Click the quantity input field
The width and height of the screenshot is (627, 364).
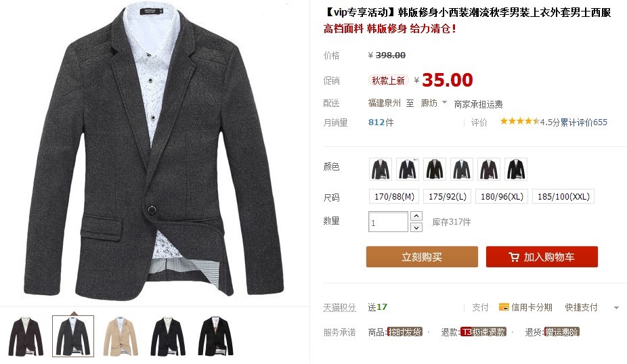click(x=388, y=222)
